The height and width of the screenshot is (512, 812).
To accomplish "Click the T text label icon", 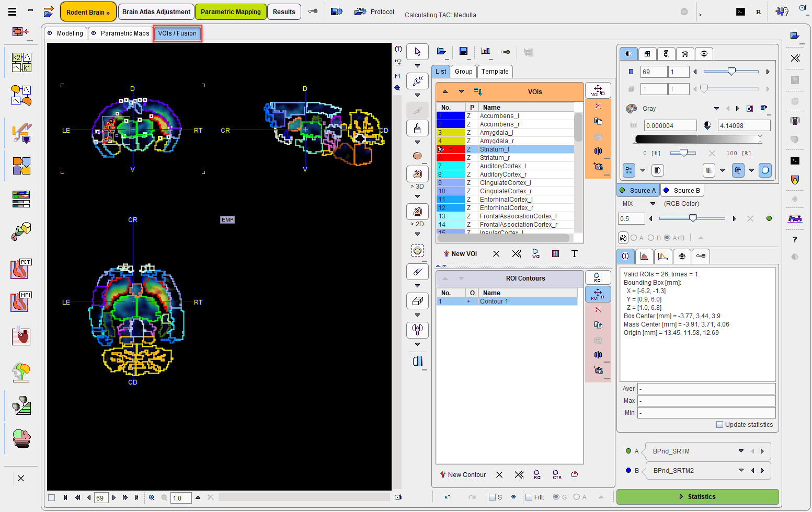I will pyautogui.click(x=575, y=253).
